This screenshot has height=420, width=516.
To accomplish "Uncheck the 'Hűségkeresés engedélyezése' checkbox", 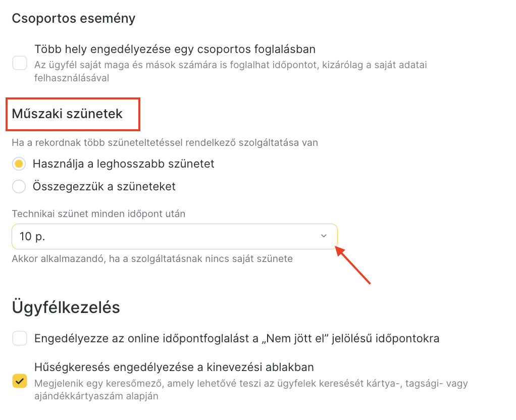I will [20, 381].
